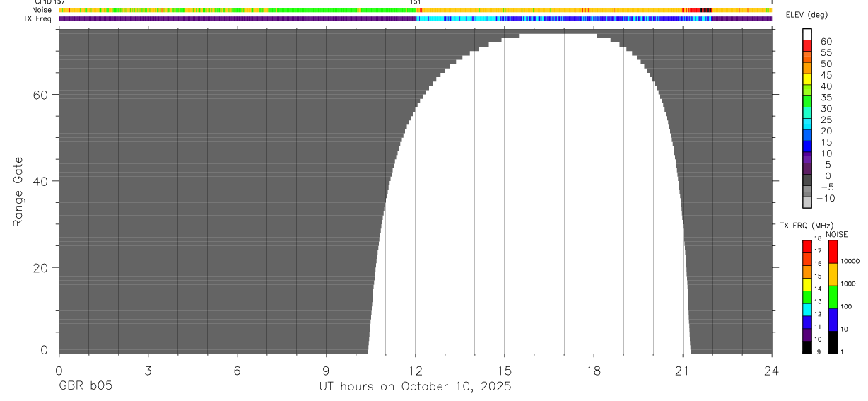The height and width of the screenshot is (401, 868).
Task: Click NOISE legend label '1000'
Action: click(x=848, y=284)
